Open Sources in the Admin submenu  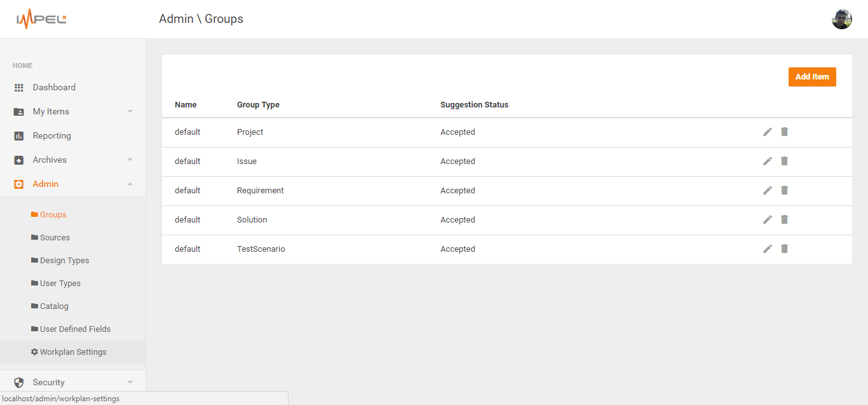point(55,238)
